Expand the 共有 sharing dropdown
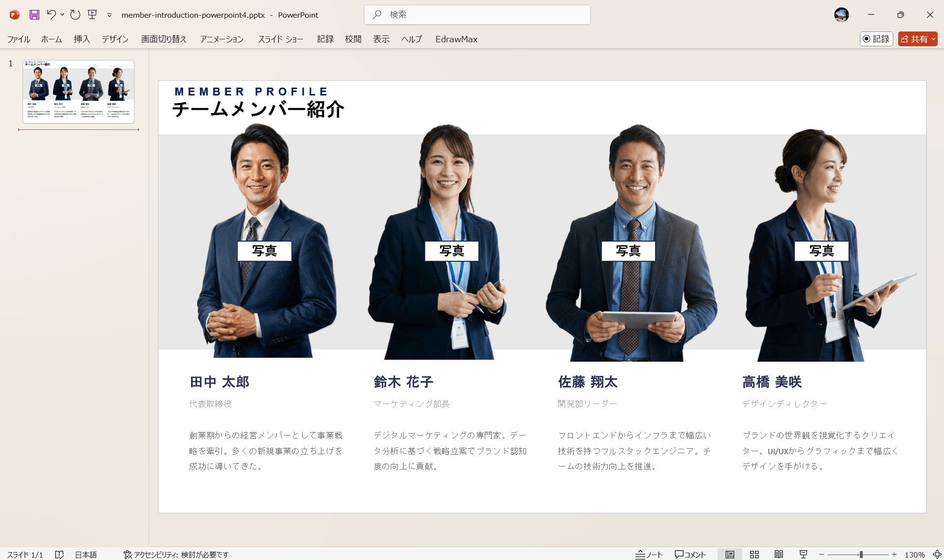This screenshot has width=944, height=560. [933, 39]
